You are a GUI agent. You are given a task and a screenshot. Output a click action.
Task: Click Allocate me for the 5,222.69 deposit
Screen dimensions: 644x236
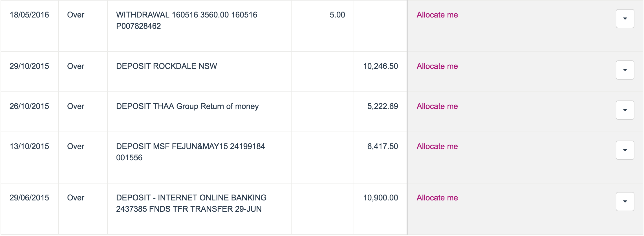click(x=437, y=106)
